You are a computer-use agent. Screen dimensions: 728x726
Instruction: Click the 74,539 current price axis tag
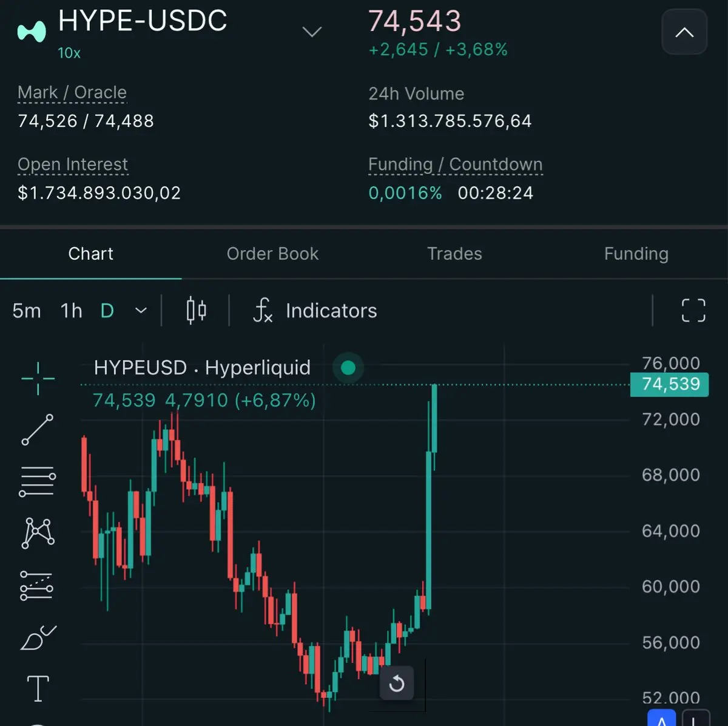point(670,384)
